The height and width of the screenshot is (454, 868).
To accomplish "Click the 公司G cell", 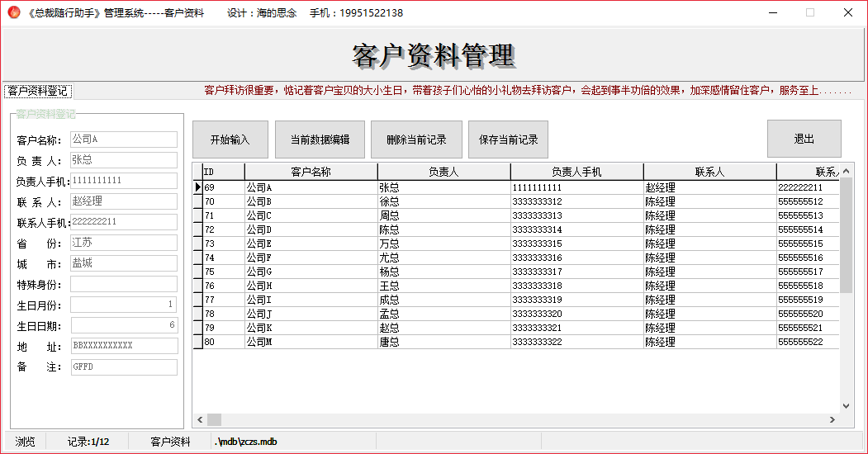I will 311,272.
